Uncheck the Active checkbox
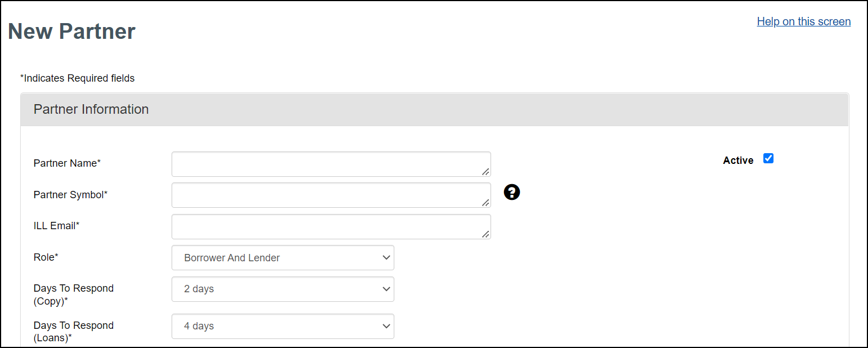This screenshot has width=868, height=348. click(x=768, y=158)
